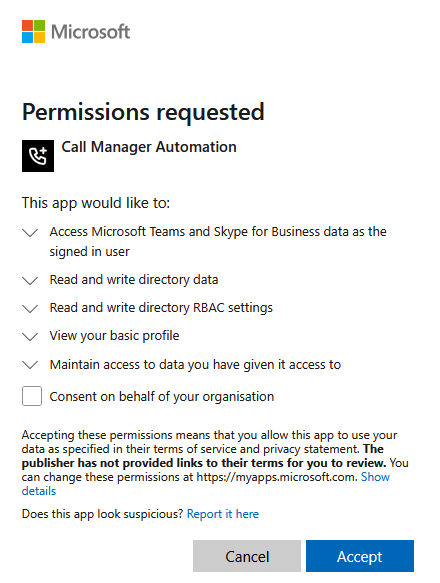440x583 pixels.
Task: Click the View your basic profile text
Action: (115, 336)
